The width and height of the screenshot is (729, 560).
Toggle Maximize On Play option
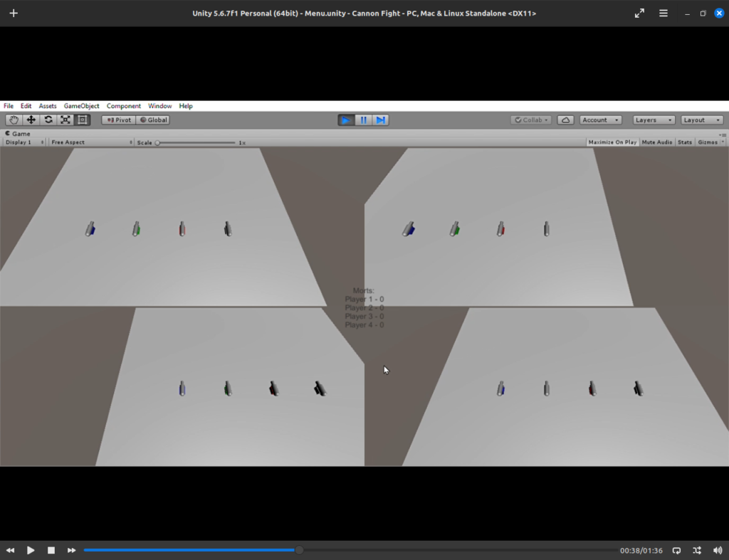612,142
